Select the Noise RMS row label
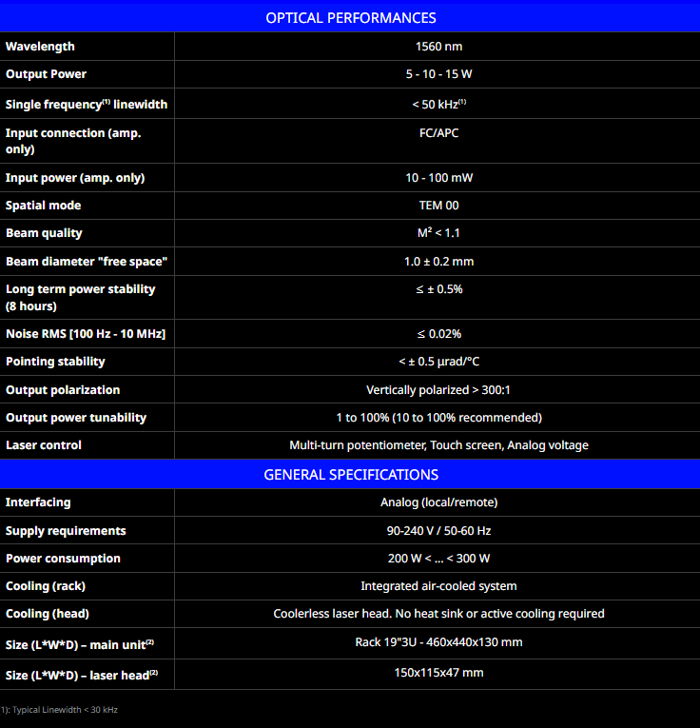Viewport: 700px width, 728px height. pyautogui.click(x=86, y=334)
